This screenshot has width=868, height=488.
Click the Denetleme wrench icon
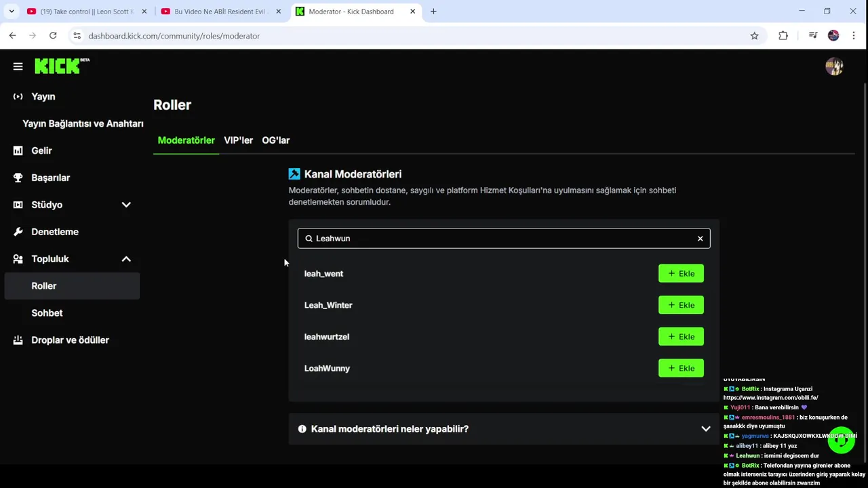coord(18,232)
